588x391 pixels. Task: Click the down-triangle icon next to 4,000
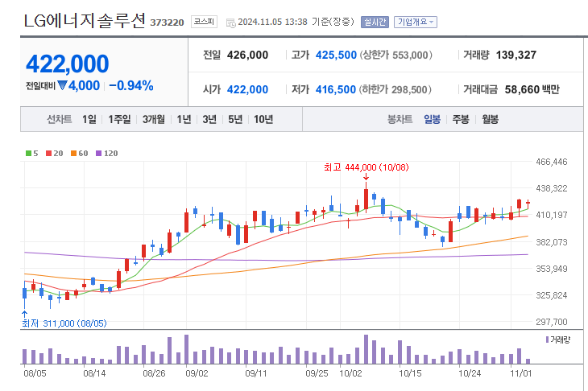[x=62, y=86]
